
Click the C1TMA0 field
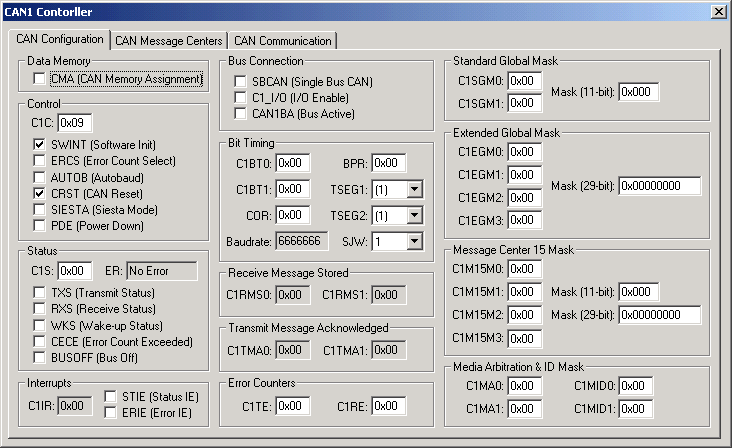[x=293, y=350]
